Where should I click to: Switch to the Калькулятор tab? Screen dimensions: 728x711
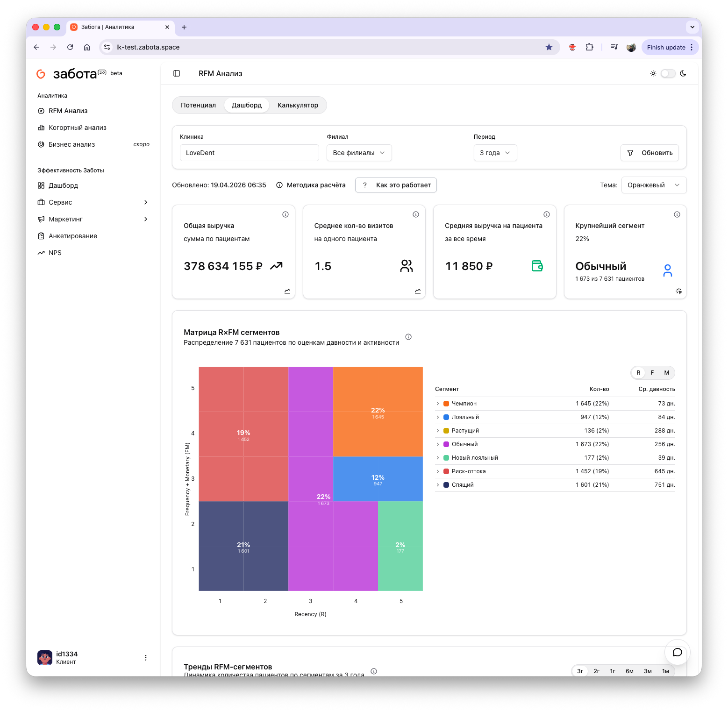pos(298,105)
